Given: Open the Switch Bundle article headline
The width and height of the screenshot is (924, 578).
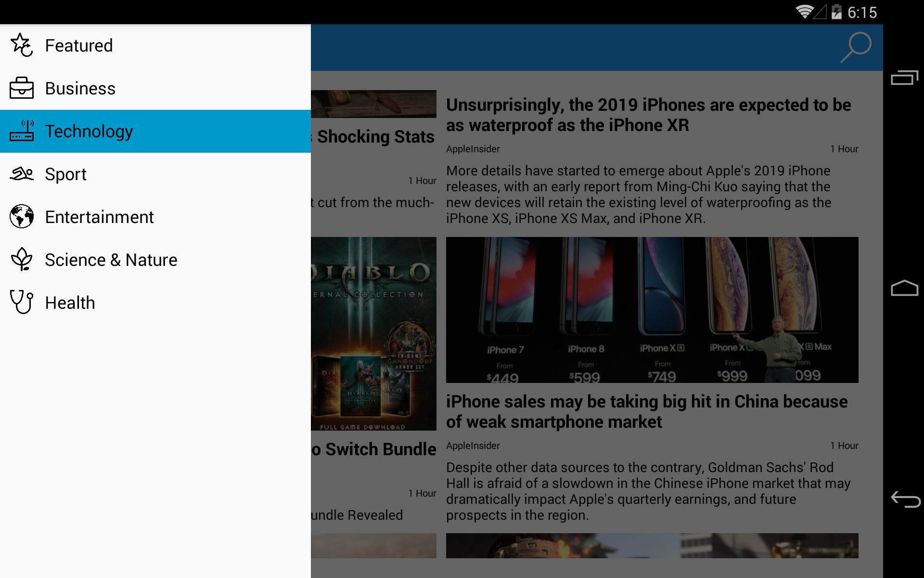Looking at the screenshot, I should point(373,449).
